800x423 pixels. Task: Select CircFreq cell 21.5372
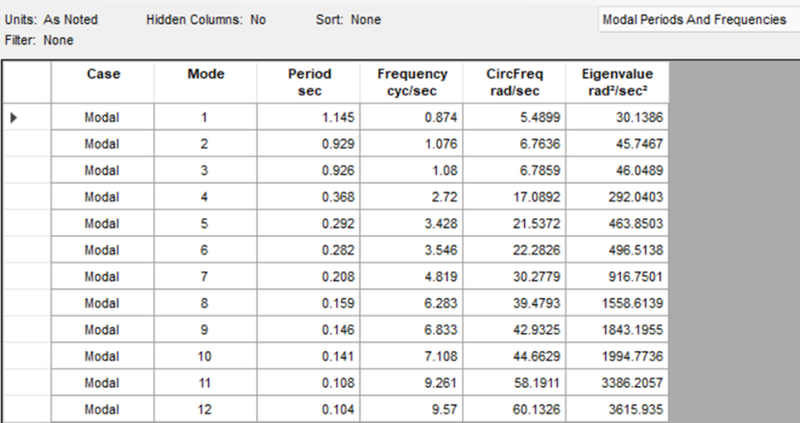(514, 223)
